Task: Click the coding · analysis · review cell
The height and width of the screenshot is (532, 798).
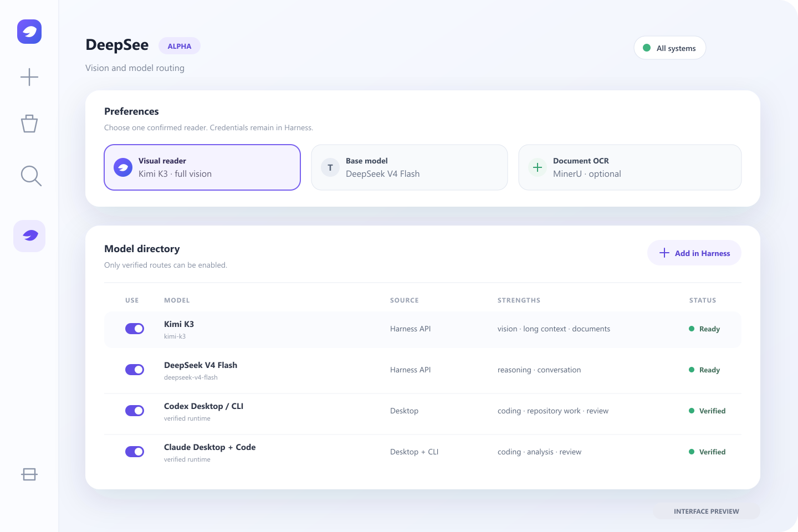Action: (539, 452)
